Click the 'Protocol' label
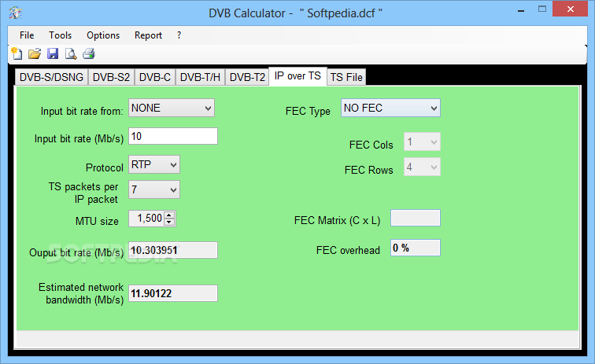Screen dimensions: 595x364 click(x=105, y=167)
